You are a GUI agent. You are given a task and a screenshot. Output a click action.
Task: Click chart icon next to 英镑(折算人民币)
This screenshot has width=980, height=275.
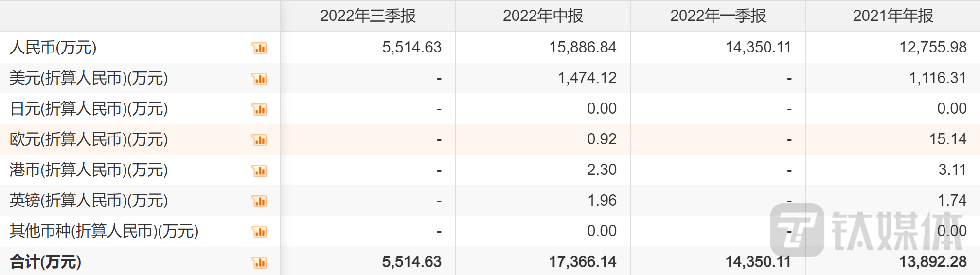point(259,201)
